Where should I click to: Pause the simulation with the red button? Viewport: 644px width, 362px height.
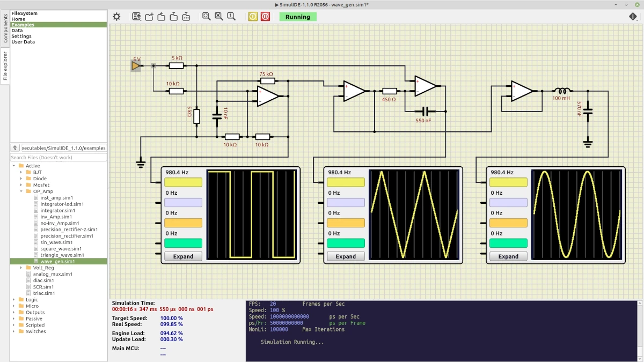click(265, 17)
